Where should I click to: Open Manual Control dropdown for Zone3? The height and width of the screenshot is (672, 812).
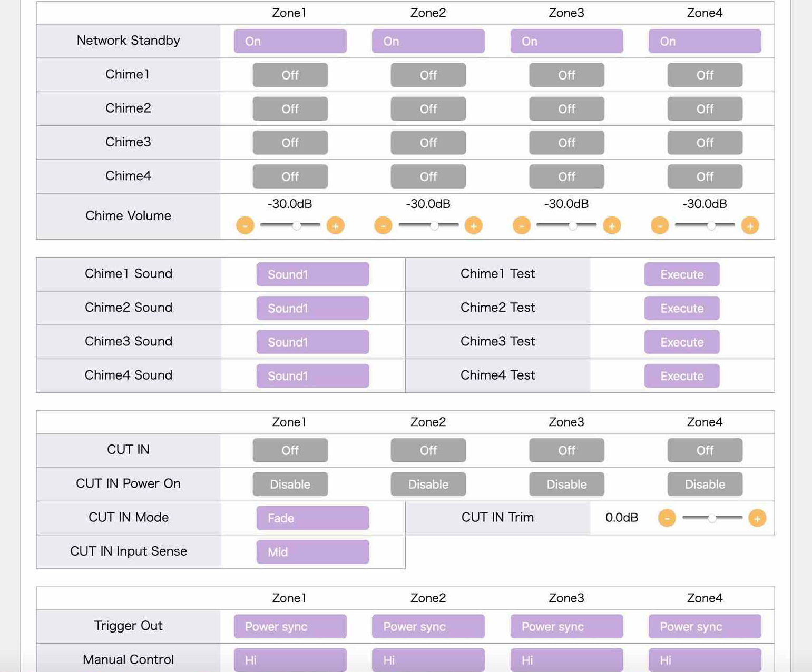566,659
